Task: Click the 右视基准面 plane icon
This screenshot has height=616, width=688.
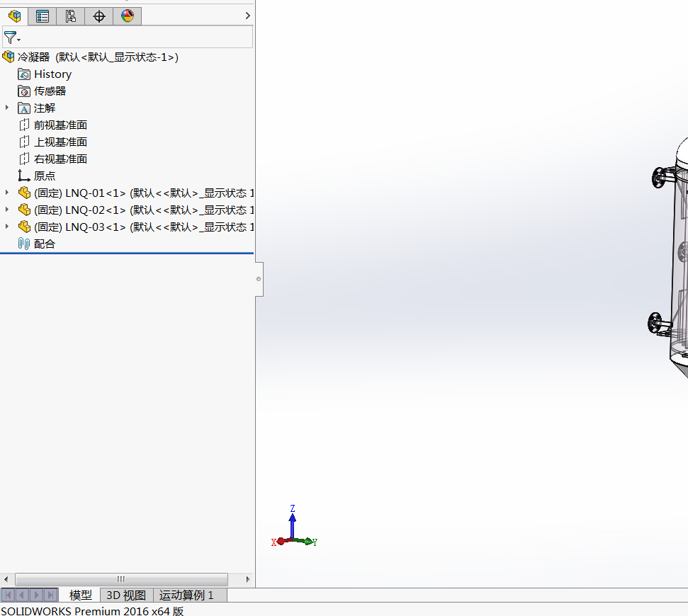Action: [24, 159]
